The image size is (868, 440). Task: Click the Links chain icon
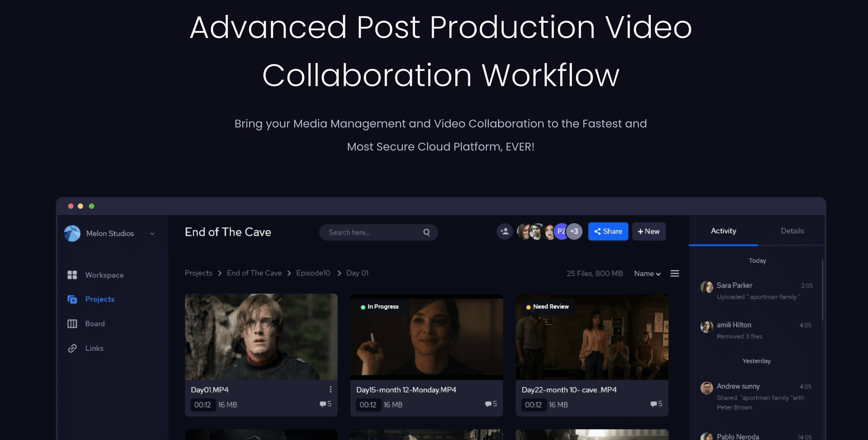(72, 348)
